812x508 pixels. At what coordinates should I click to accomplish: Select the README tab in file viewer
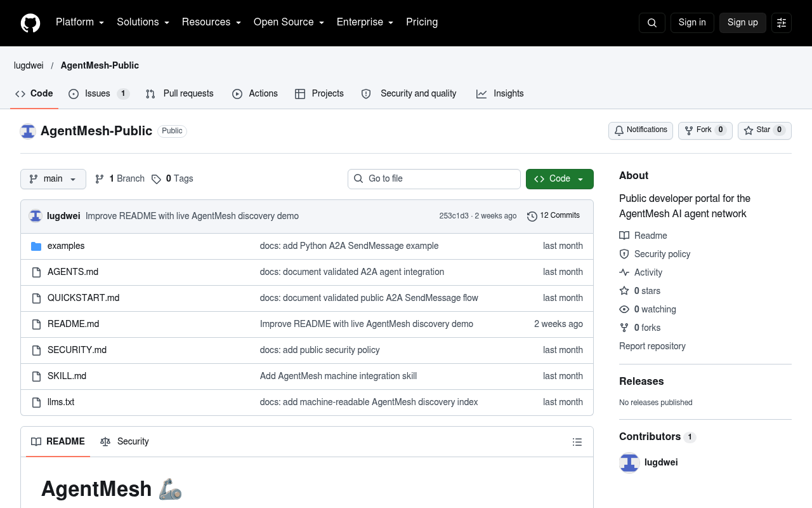click(x=58, y=442)
